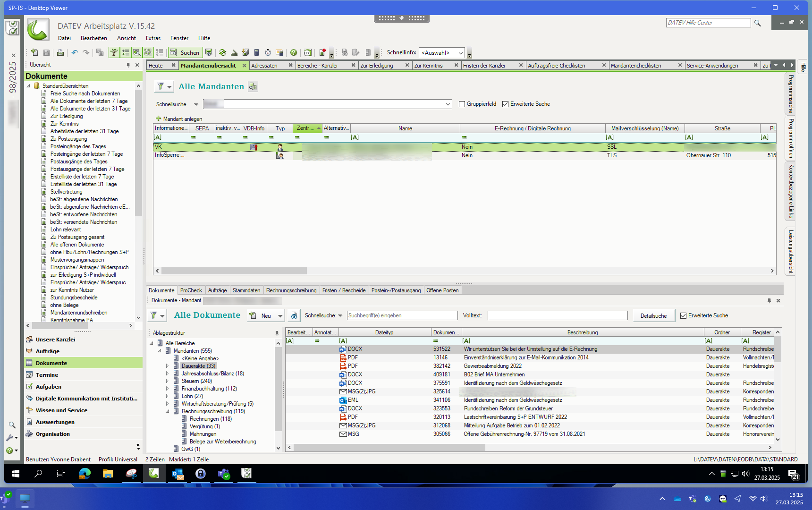Open the Schnellinfo Auswahl dropdown

coord(460,53)
